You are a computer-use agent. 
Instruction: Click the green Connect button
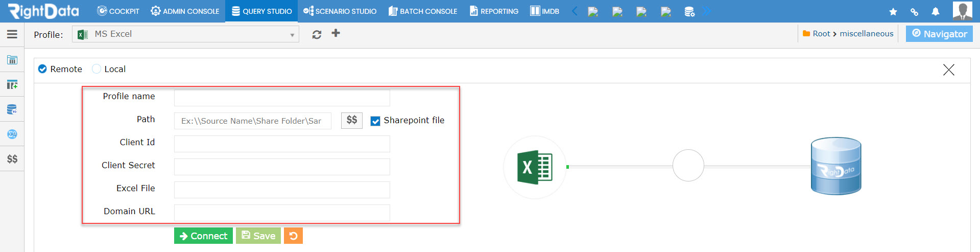(203, 236)
